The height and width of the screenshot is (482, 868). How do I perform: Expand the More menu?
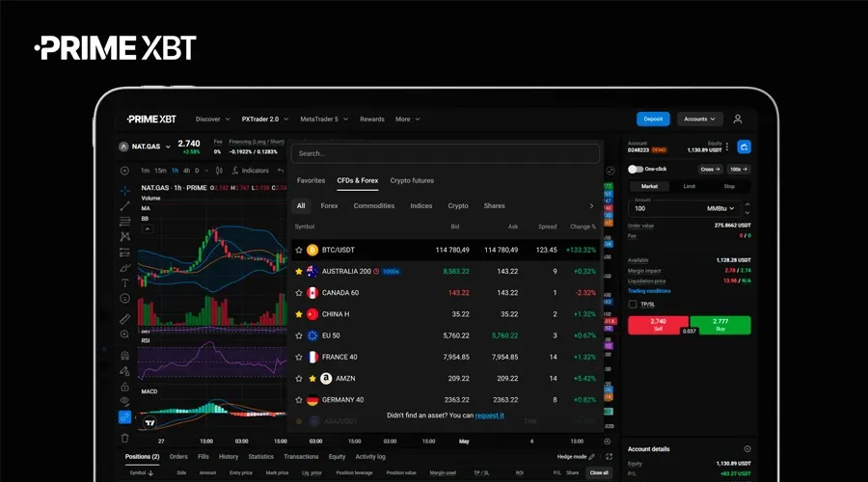pos(407,119)
